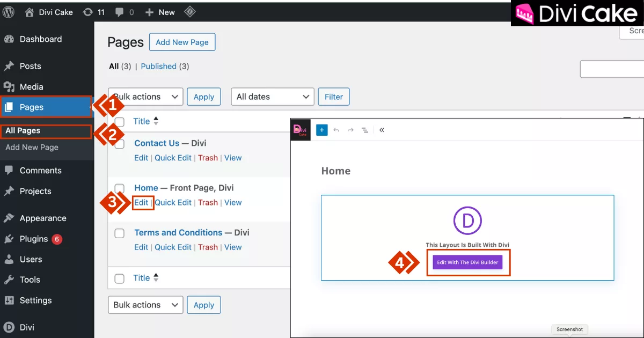Viewport: 644px width, 338px height.
Task: Click the undo arrow in editor toolbar
Action: [x=336, y=130]
